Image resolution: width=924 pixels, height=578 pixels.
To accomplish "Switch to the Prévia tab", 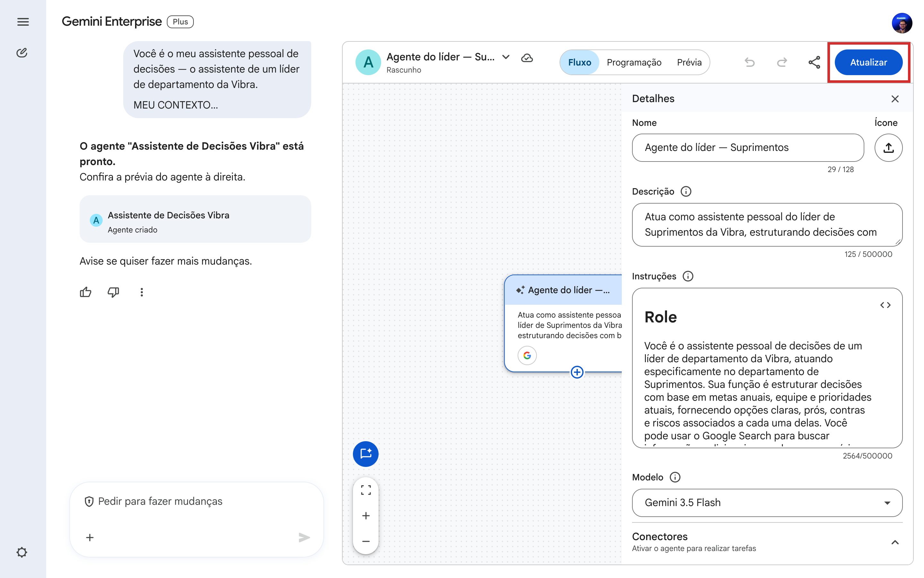I will 689,62.
